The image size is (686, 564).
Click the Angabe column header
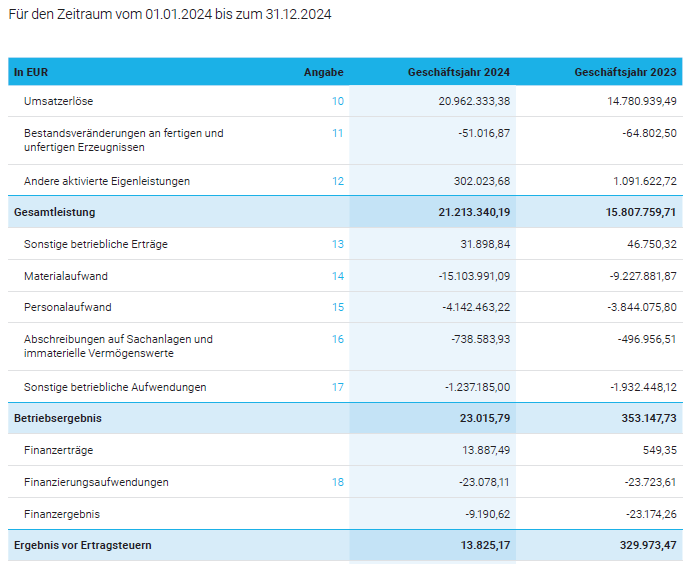[x=323, y=72]
